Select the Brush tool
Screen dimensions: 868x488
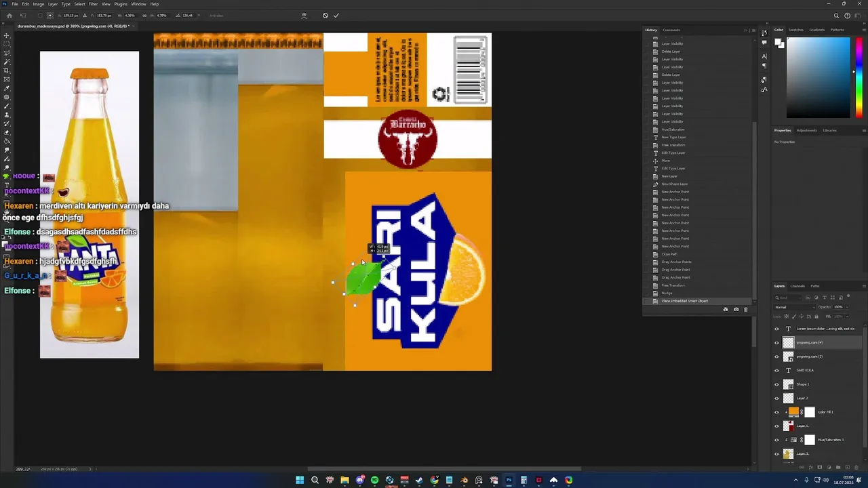pos(7,106)
